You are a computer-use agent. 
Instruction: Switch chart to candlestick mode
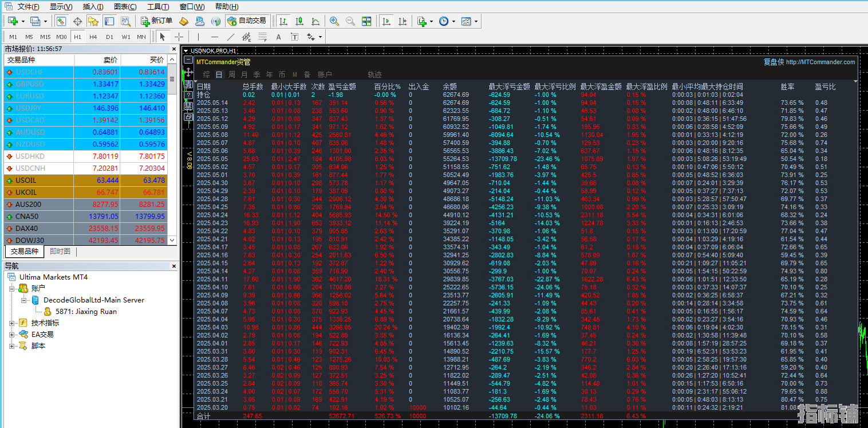(x=299, y=21)
